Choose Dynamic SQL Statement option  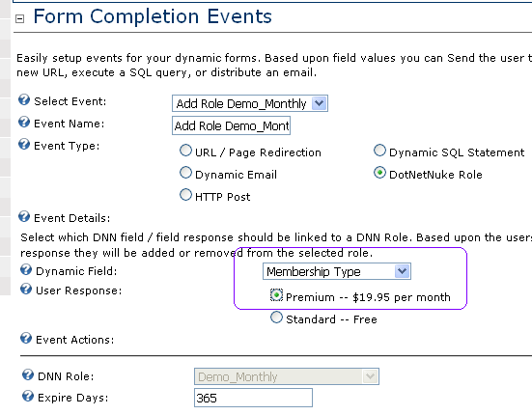point(379,151)
